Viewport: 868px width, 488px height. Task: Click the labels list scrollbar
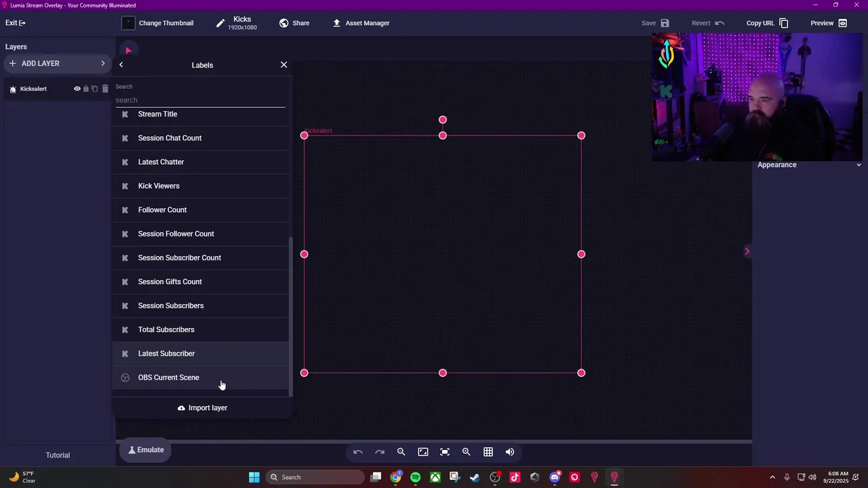[291, 317]
